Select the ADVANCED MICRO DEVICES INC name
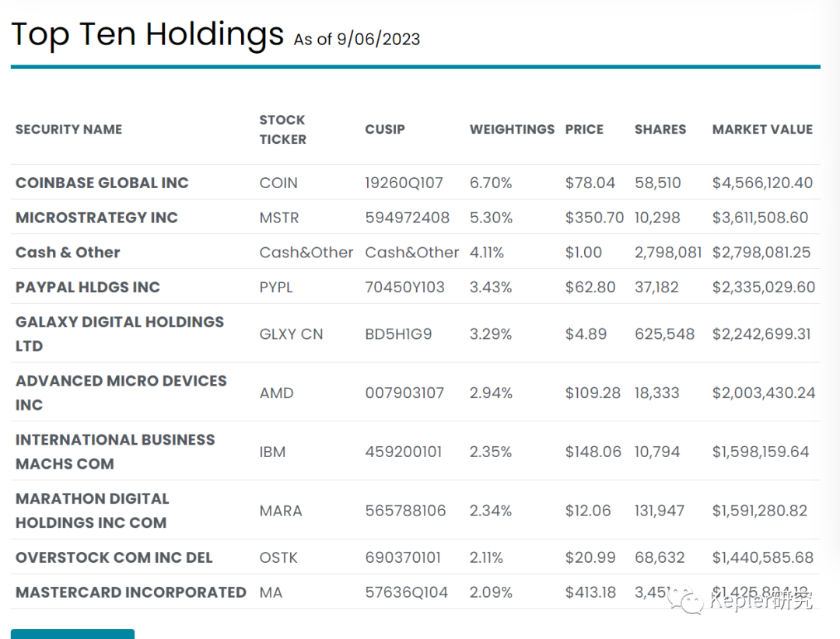 (121, 393)
